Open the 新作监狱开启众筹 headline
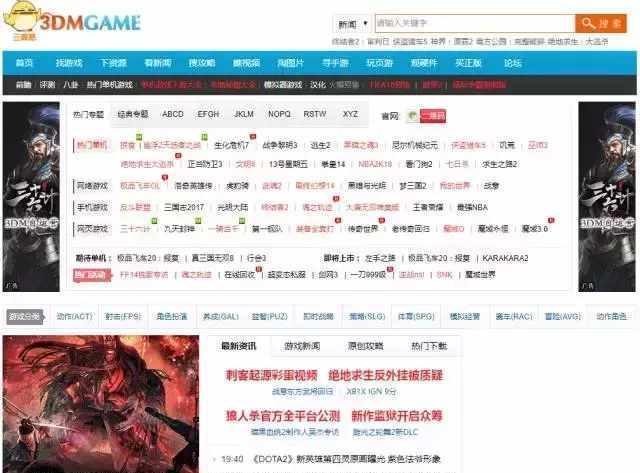 coord(397,416)
